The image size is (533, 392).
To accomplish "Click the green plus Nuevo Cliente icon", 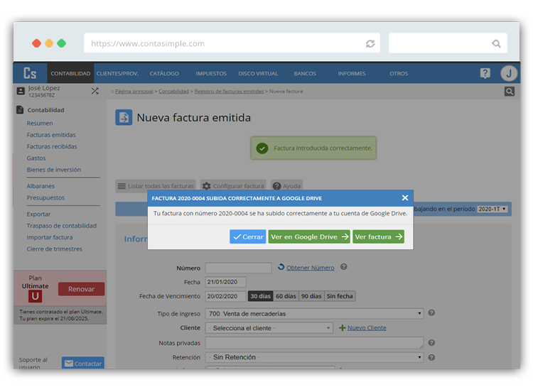I will [343, 328].
